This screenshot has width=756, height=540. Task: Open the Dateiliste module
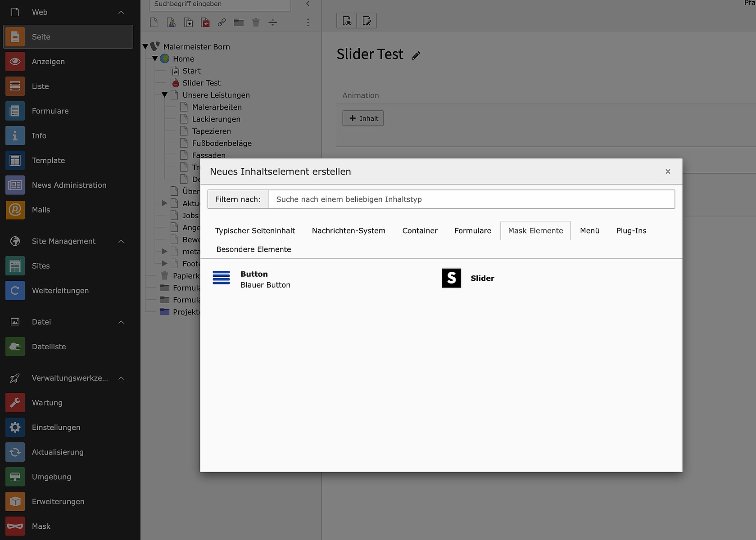coord(68,347)
